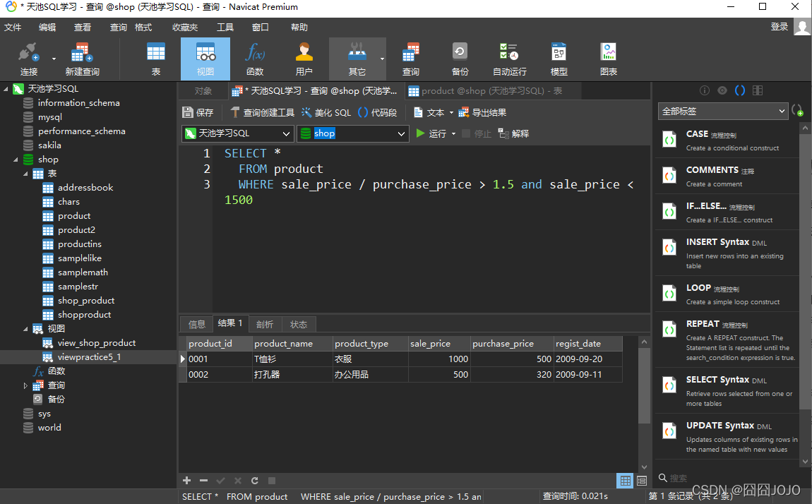Open the 连接 dropdown arrow
Image resolution: width=812 pixels, height=504 pixels.
point(54,59)
